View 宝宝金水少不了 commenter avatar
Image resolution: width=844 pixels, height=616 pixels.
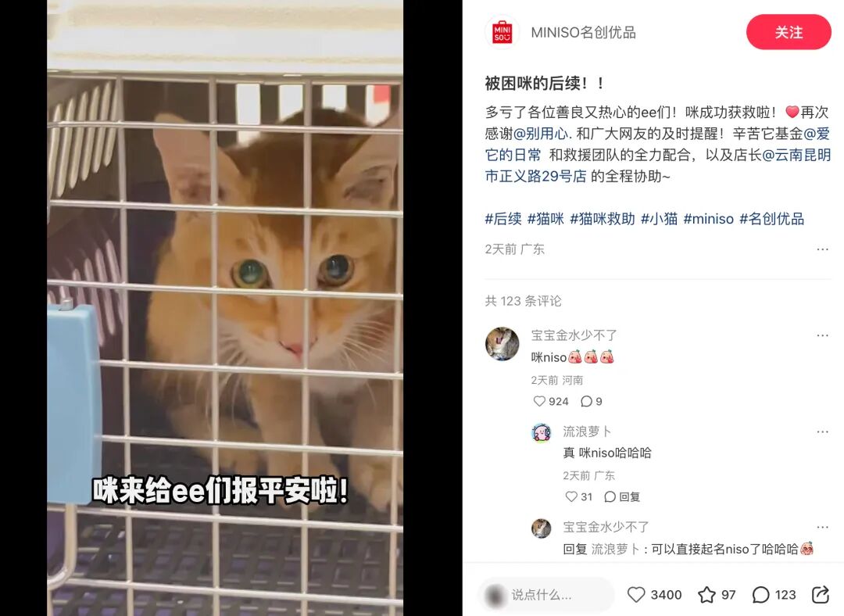click(502, 343)
